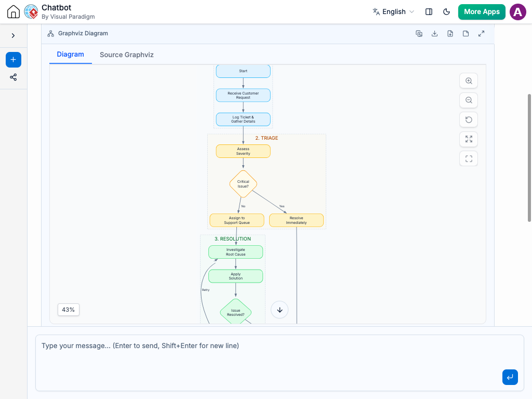532x399 pixels.
Task: Click the 43% zoom level indicator
Action: (69, 310)
